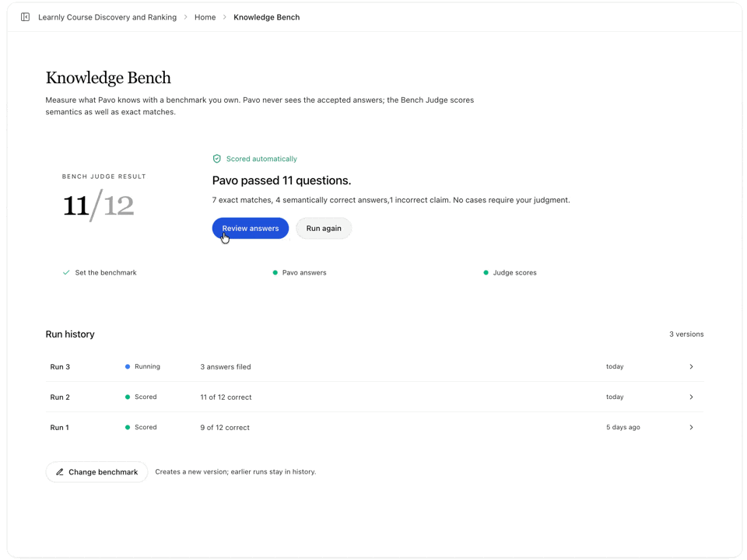Click '3 versions' label

[x=686, y=334]
